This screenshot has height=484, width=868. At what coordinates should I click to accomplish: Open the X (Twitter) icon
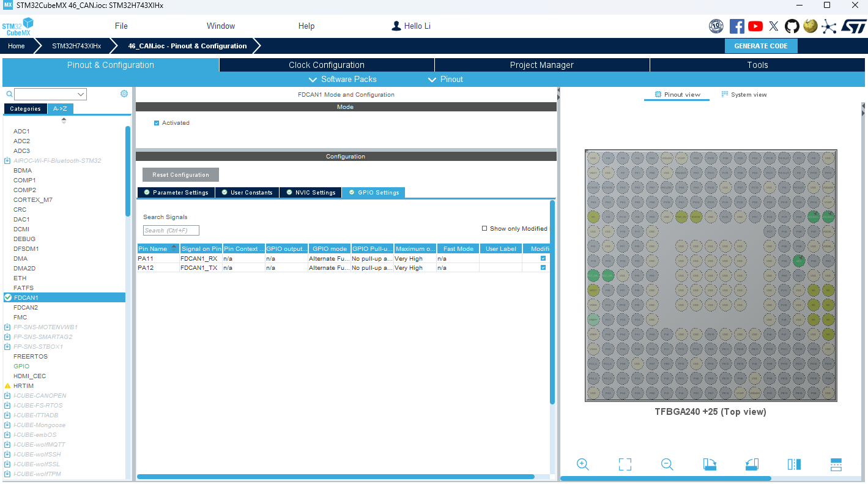click(774, 26)
